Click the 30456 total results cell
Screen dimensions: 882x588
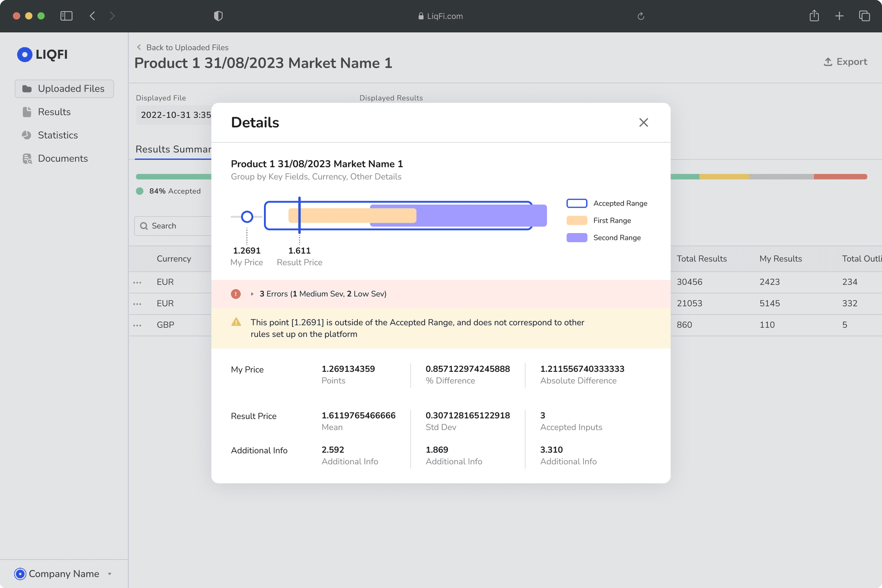[x=689, y=282]
